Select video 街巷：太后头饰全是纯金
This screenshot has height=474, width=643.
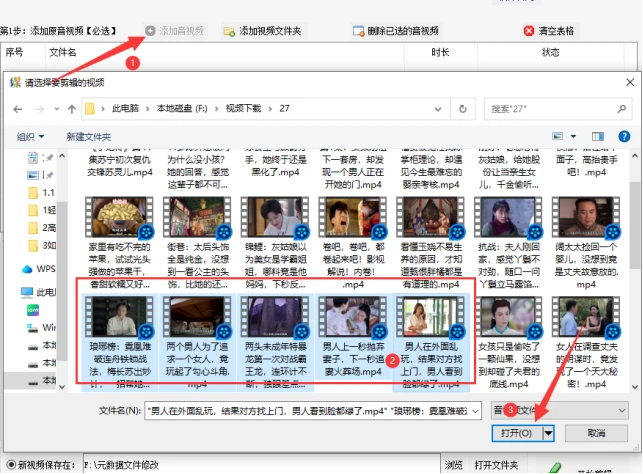197,243
